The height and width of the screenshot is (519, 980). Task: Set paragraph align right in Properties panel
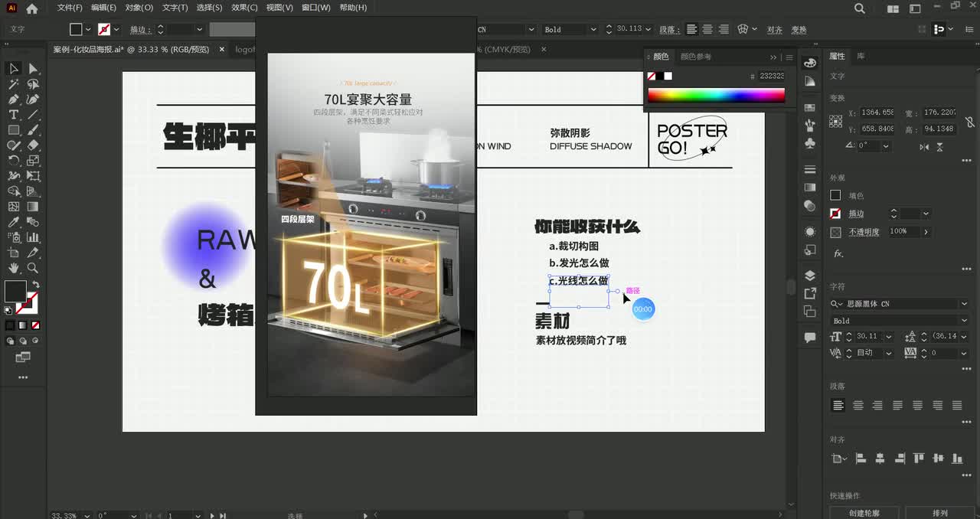click(878, 405)
